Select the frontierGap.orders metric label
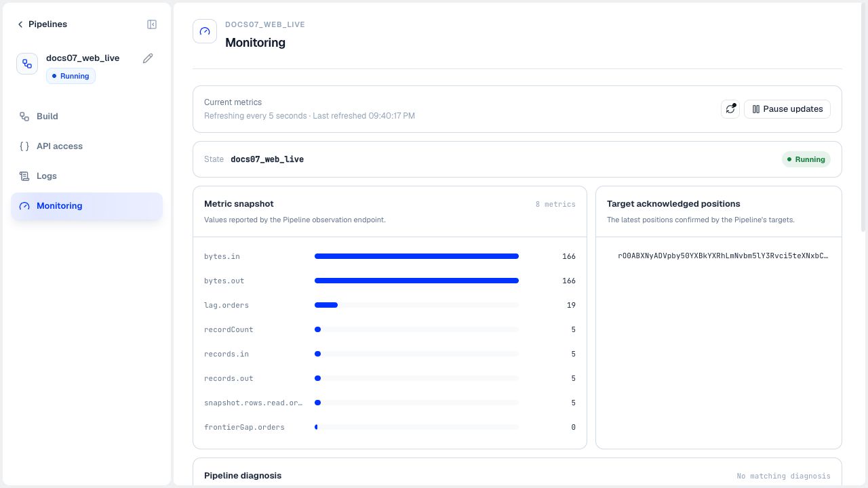This screenshot has width=868, height=488. pyautogui.click(x=244, y=427)
